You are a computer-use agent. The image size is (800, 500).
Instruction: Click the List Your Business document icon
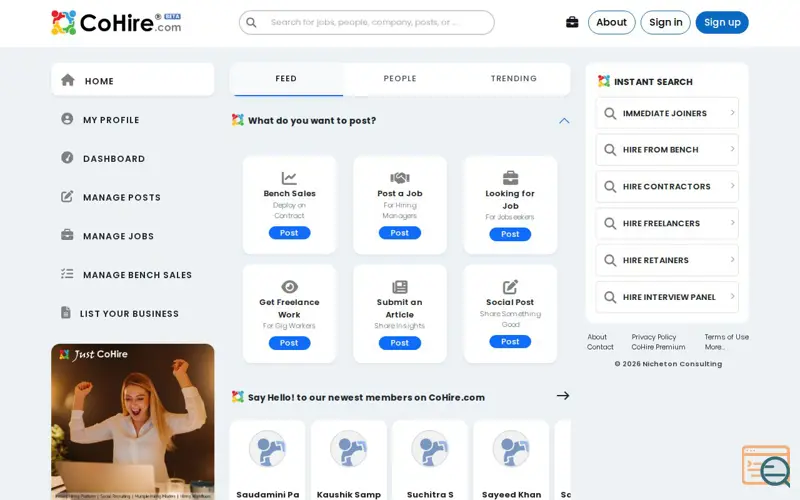pos(66,312)
